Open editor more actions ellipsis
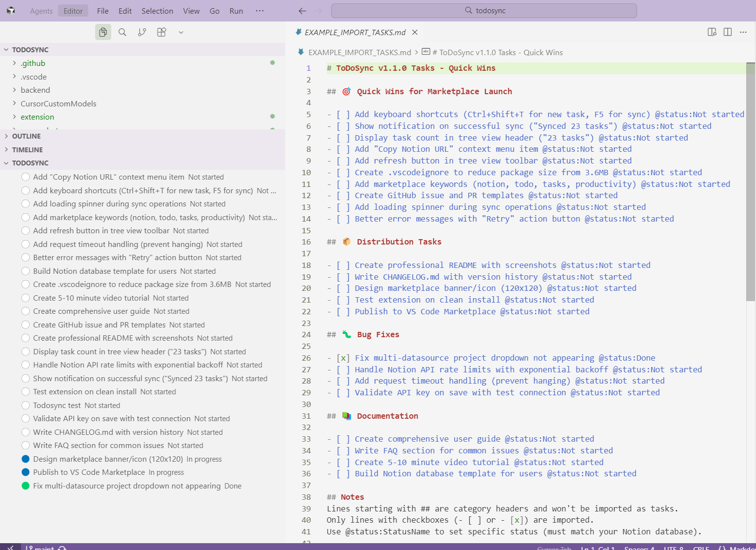This screenshot has width=756, height=550. point(743,32)
